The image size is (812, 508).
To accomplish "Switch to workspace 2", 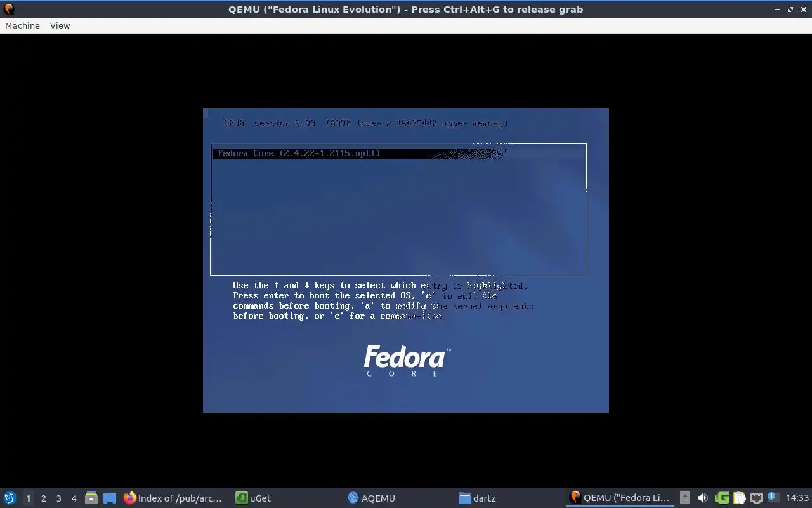I will (43, 498).
